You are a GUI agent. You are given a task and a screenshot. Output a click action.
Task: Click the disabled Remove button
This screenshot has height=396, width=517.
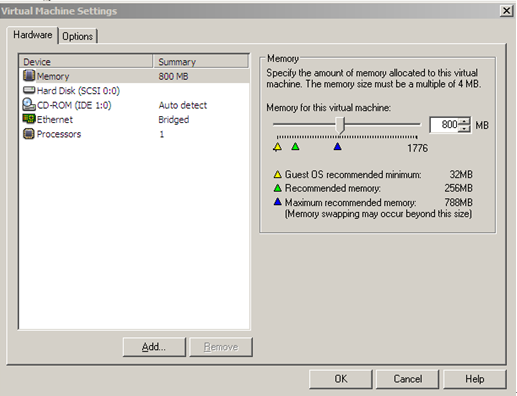point(221,347)
